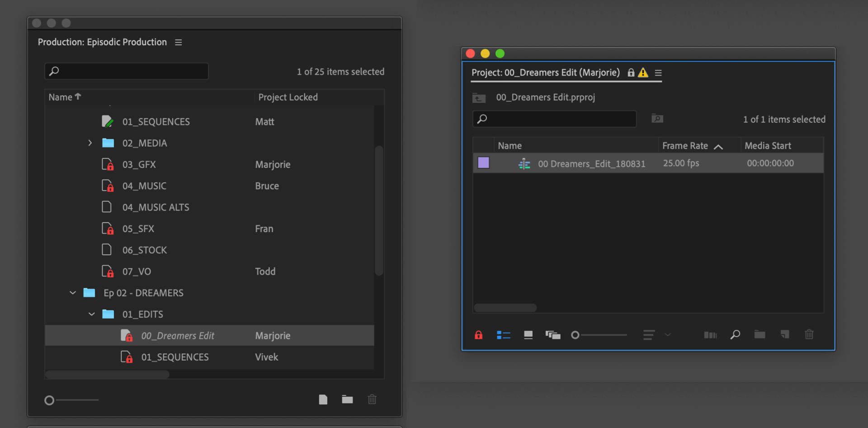Switch to Freeform View in Project panel
Screen dimensions: 868x428
pyautogui.click(x=553, y=335)
